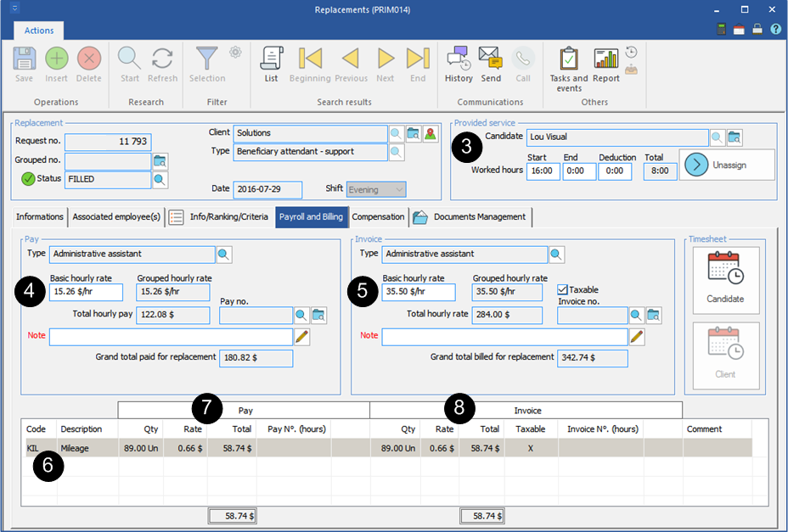Click the Description column header
The image size is (788, 532).
(x=82, y=429)
